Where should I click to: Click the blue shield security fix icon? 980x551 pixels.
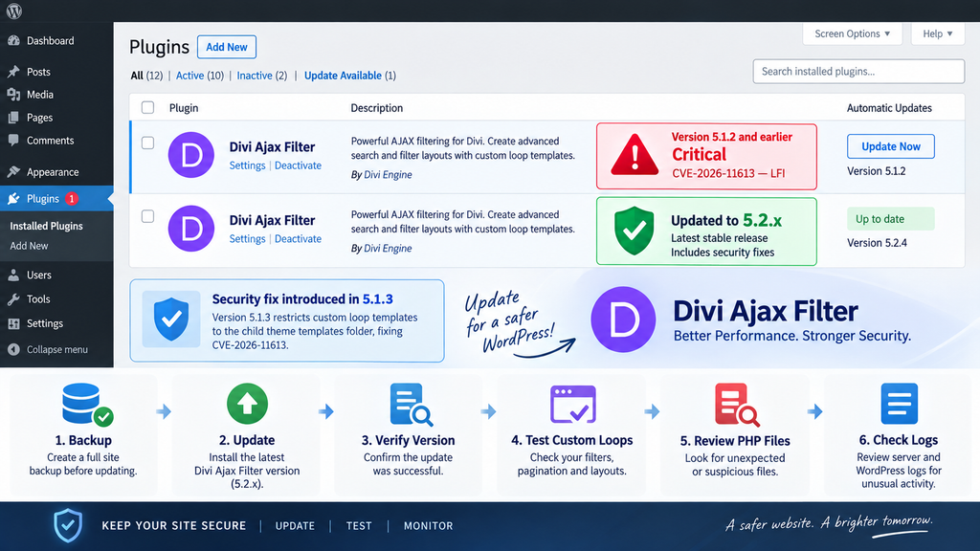pos(171,319)
